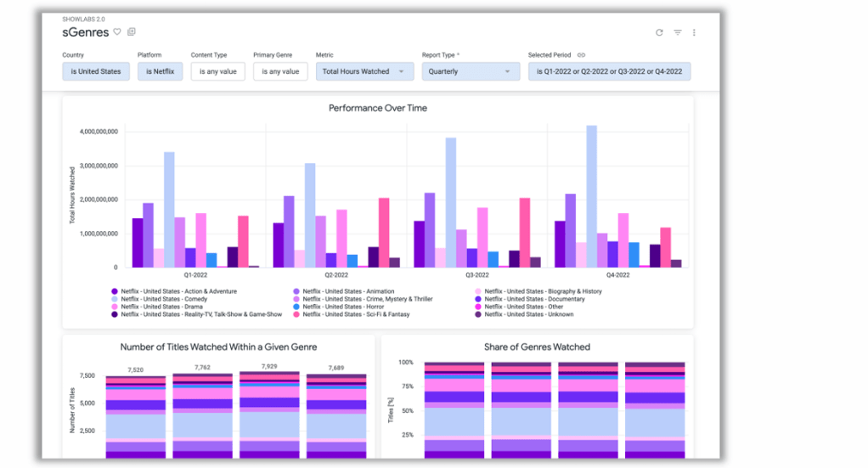
Task: Click the Documentary color dot in legend
Action: coord(478,299)
